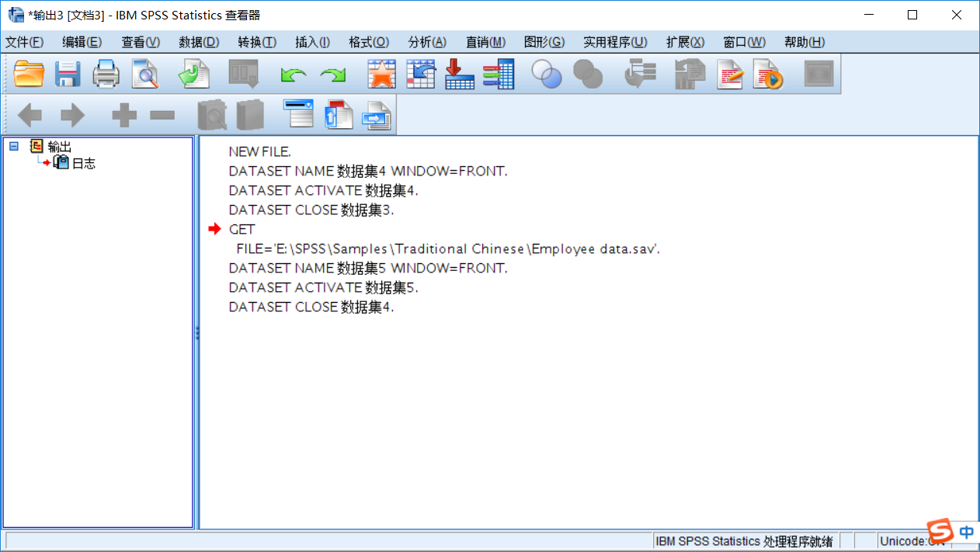Toggle the 中 Chinese input mode indicator
This screenshot has width=980, height=552.
click(x=967, y=532)
